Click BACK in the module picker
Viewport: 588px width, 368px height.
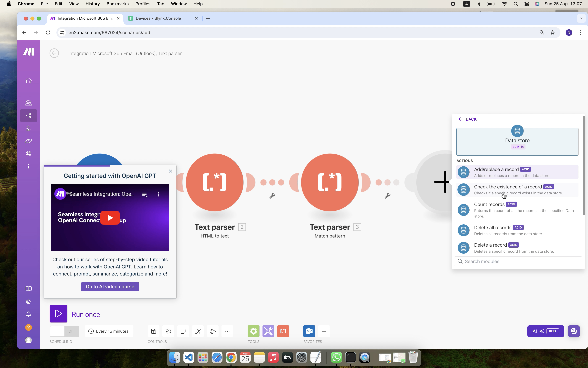pos(467,119)
